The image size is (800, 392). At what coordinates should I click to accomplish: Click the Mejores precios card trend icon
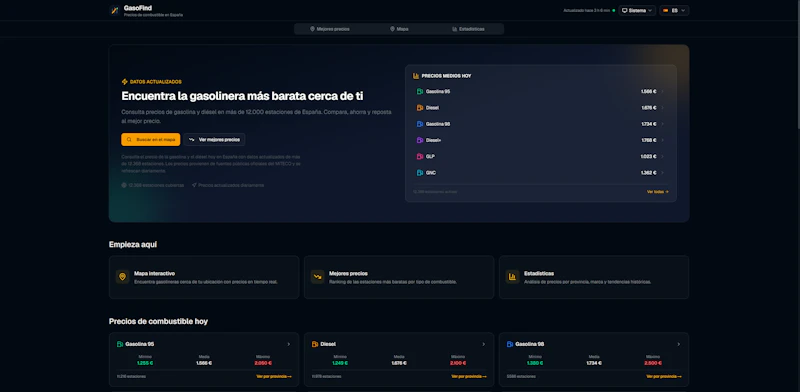pyautogui.click(x=317, y=277)
